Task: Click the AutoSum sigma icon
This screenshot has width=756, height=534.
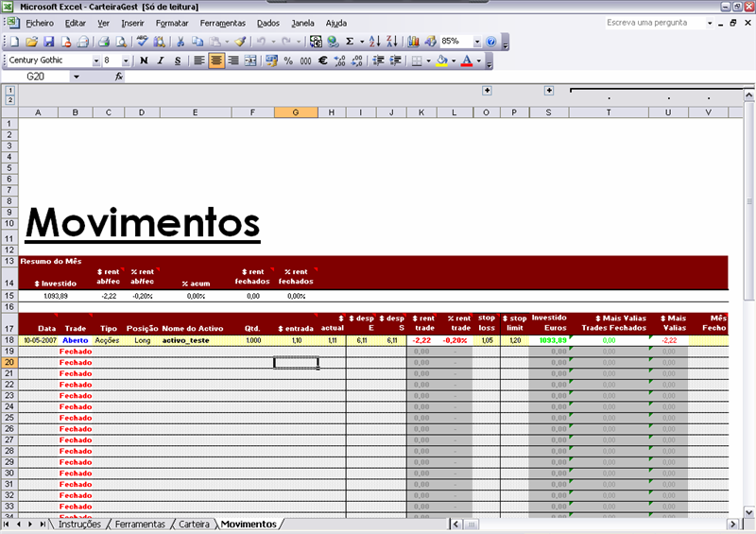Action: point(350,42)
